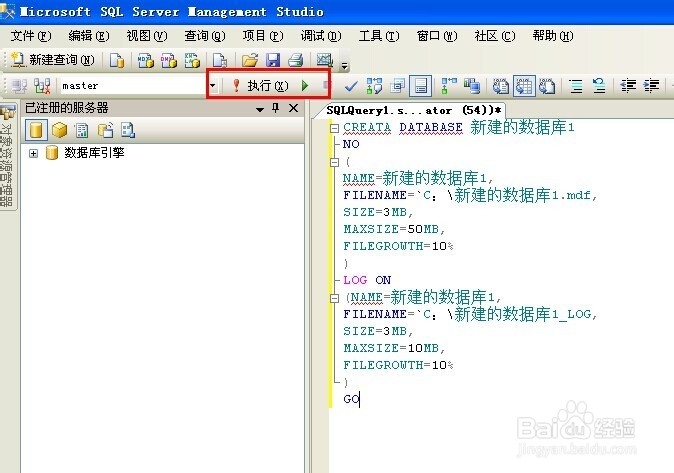
Task: Open the Query Options icon
Action: click(x=398, y=86)
